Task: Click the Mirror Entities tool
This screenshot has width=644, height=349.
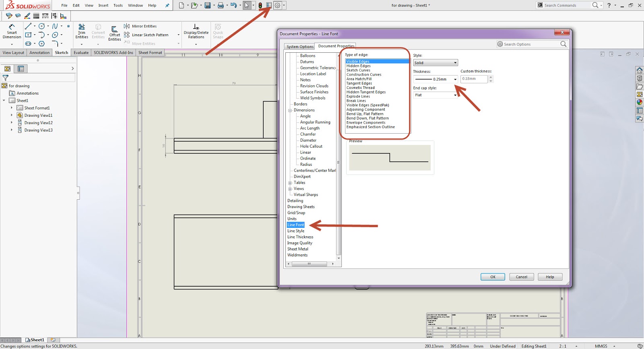Action: click(140, 26)
